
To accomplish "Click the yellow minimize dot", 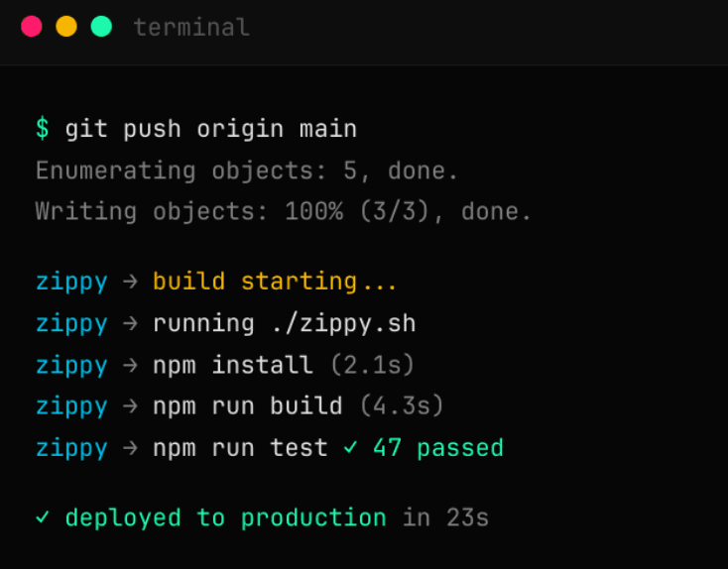I will click(66, 27).
